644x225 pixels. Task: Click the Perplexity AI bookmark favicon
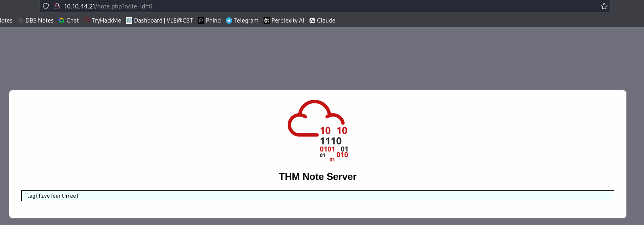[x=267, y=21]
